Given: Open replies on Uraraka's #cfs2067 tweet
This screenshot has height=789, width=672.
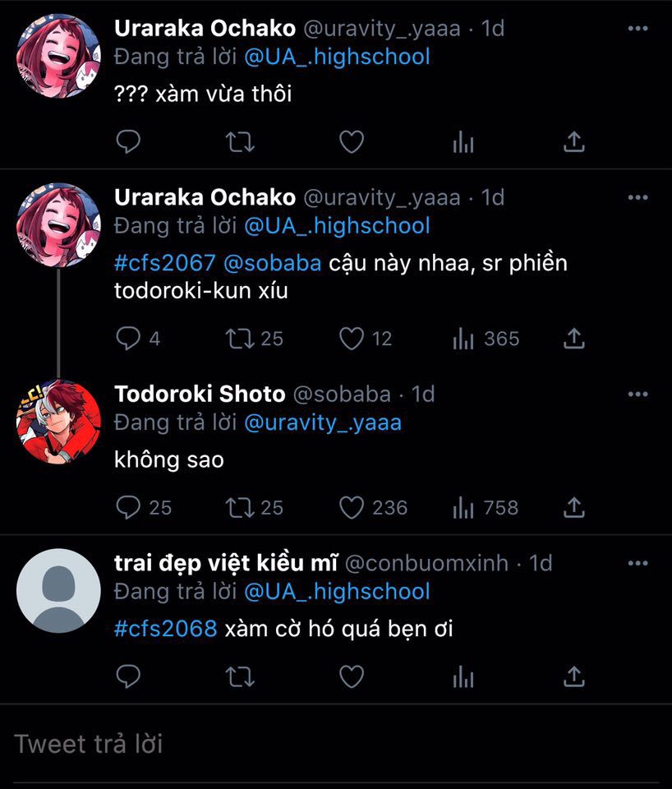Looking at the screenshot, I should tap(129, 339).
